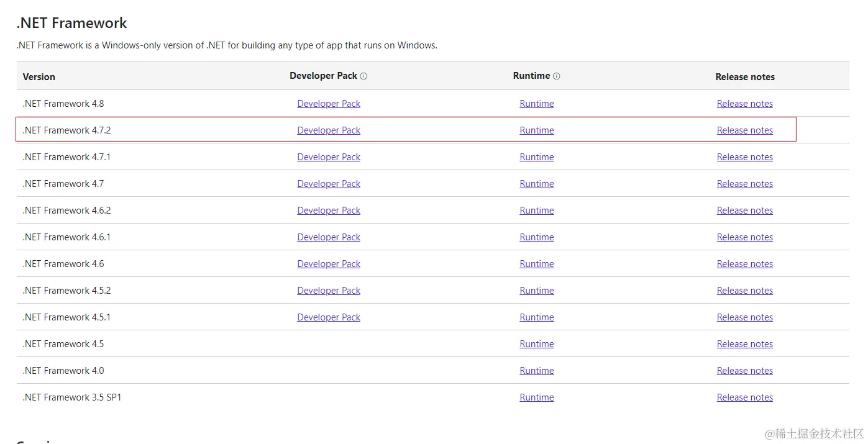Open Runtime for .NET Framework 4.6.2

point(537,211)
